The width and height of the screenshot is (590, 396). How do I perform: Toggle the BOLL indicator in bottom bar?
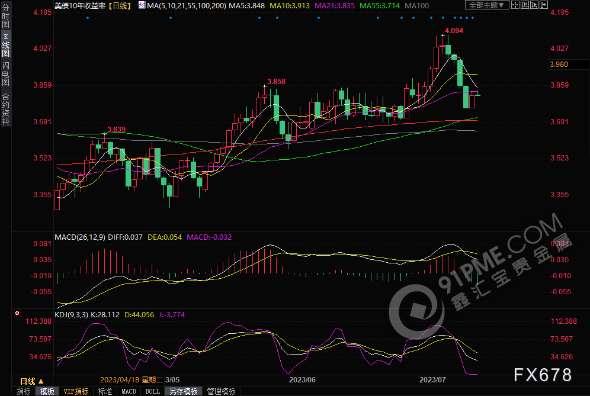click(x=152, y=392)
